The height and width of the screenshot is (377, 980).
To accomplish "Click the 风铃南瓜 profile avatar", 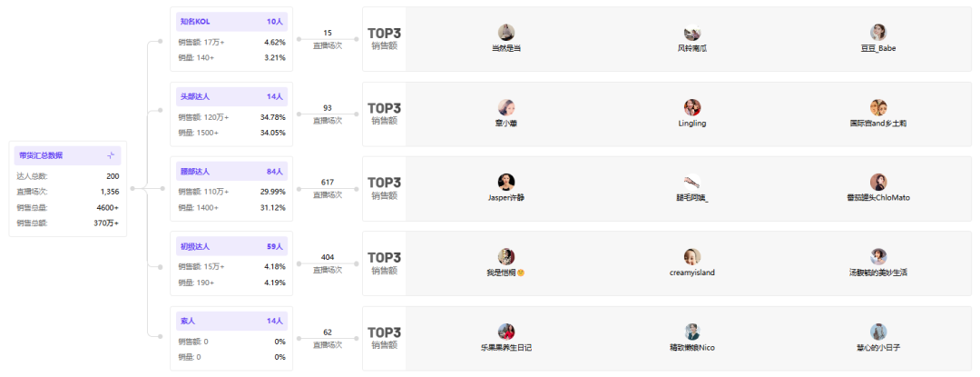I will (x=691, y=33).
